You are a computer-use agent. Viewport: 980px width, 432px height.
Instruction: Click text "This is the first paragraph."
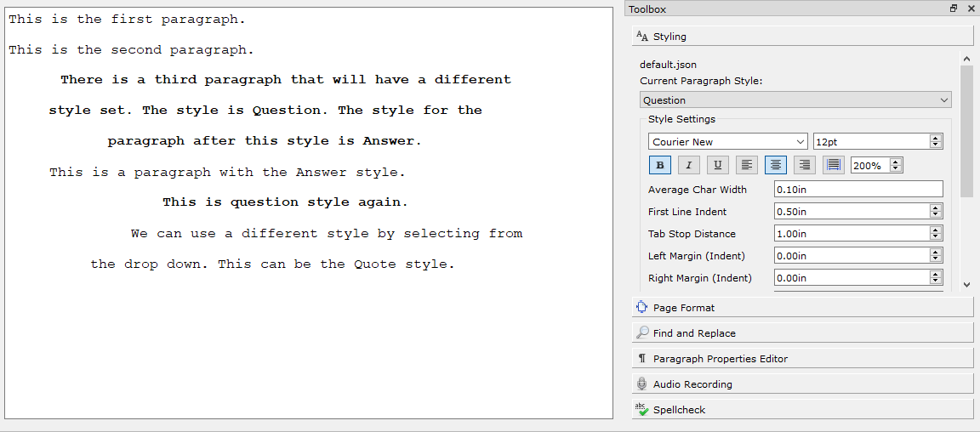(127, 20)
